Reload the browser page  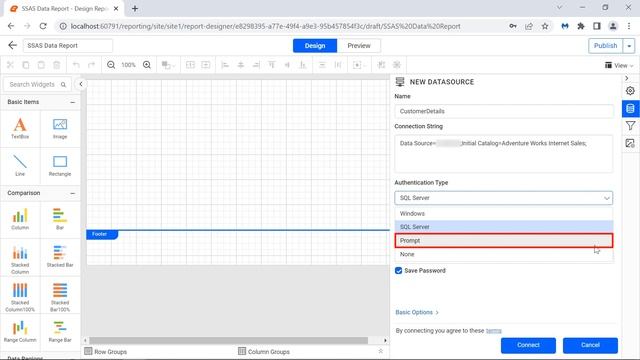(x=43, y=26)
